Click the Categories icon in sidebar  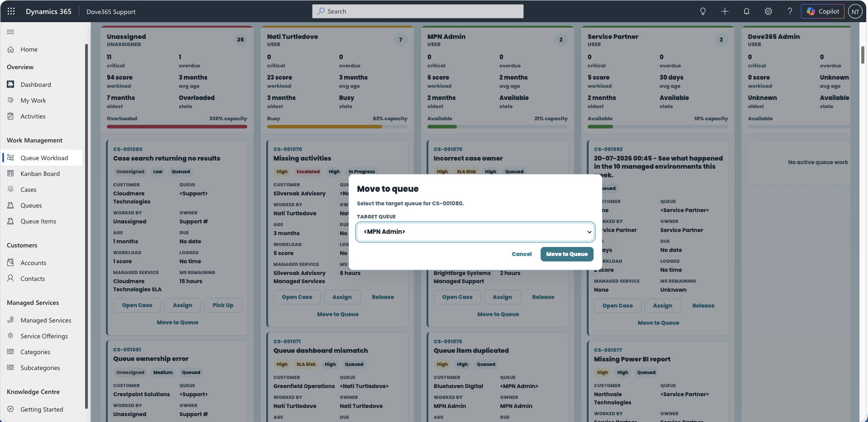click(10, 352)
